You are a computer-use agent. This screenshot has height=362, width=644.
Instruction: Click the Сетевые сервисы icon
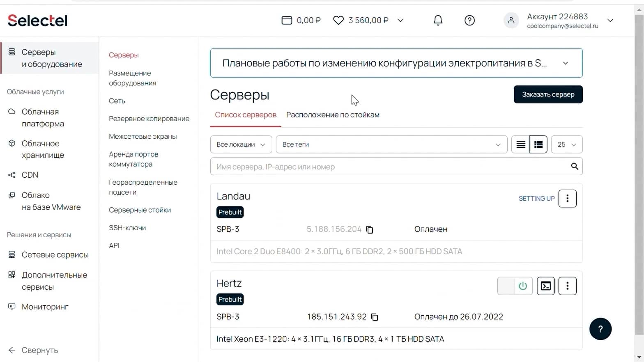(x=12, y=255)
